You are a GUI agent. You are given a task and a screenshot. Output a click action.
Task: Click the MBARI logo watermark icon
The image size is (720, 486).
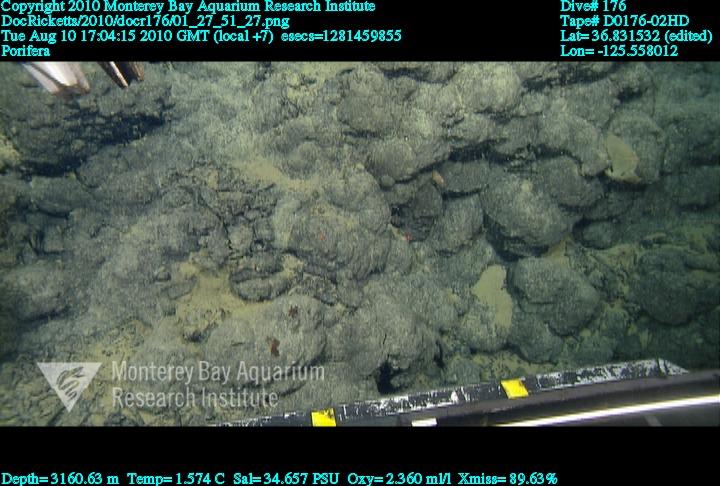[x=67, y=385]
